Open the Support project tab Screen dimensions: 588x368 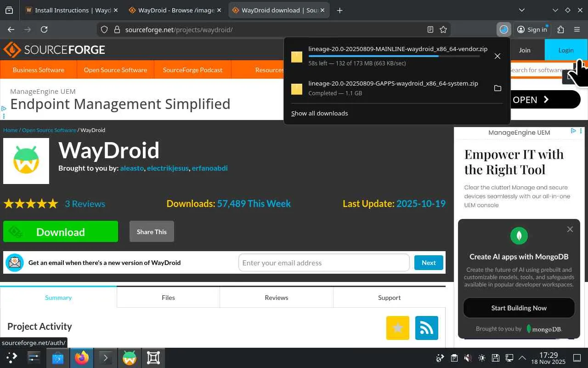[x=390, y=297]
